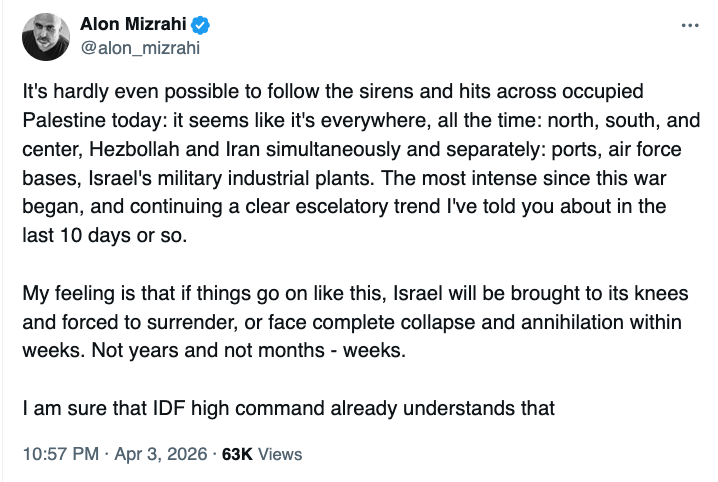Click the blue verified badge
Screen dimensions: 718x482
pos(199,25)
